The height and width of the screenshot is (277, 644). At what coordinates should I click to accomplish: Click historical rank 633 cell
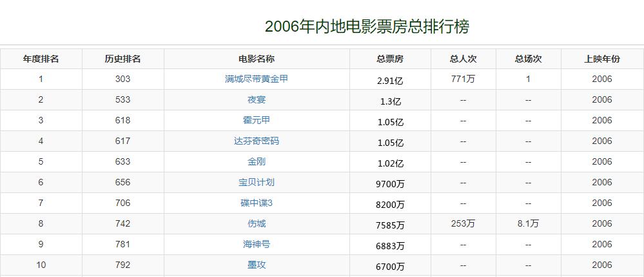122,161
